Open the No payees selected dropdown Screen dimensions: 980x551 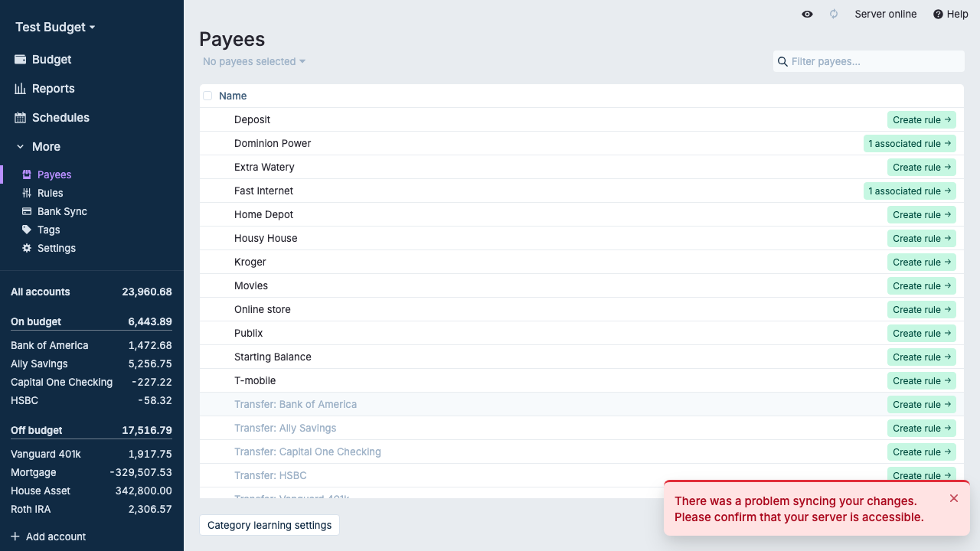254,61
